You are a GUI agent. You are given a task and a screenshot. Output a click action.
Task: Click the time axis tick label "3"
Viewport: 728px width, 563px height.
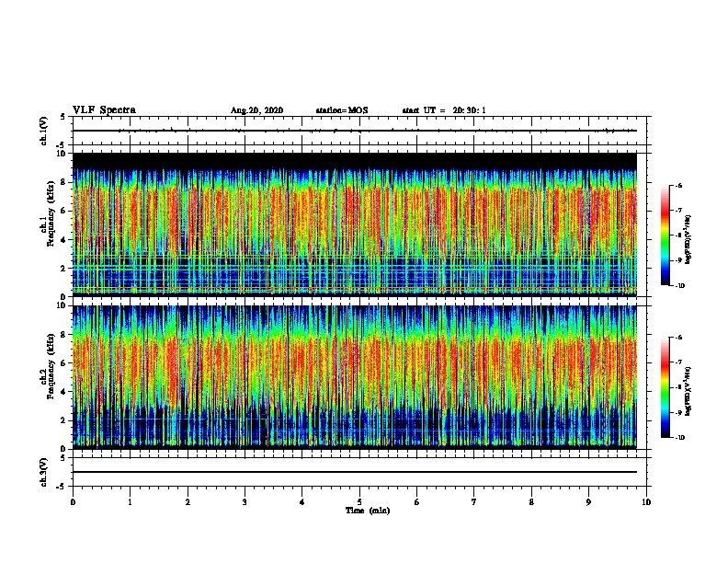click(245, 502)
